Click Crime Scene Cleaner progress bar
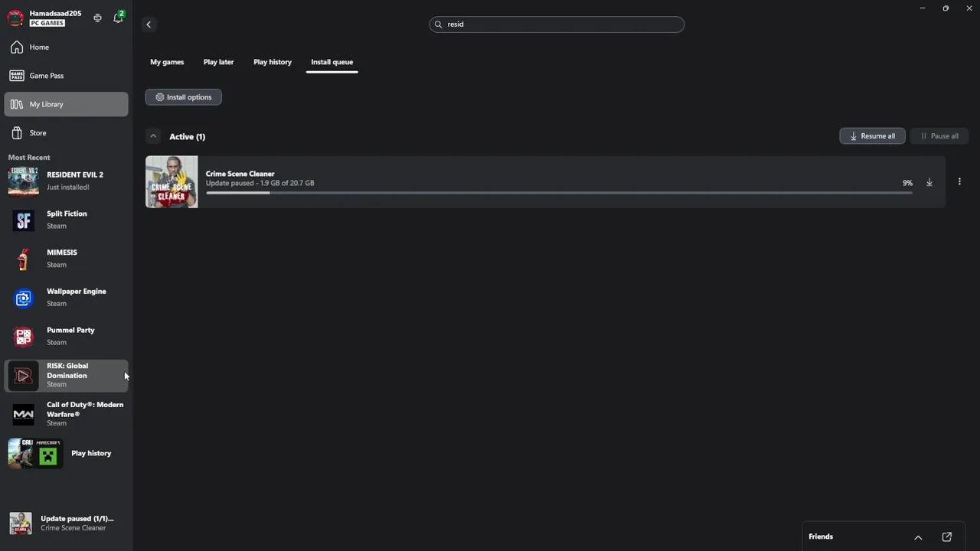 coord(559,193)
